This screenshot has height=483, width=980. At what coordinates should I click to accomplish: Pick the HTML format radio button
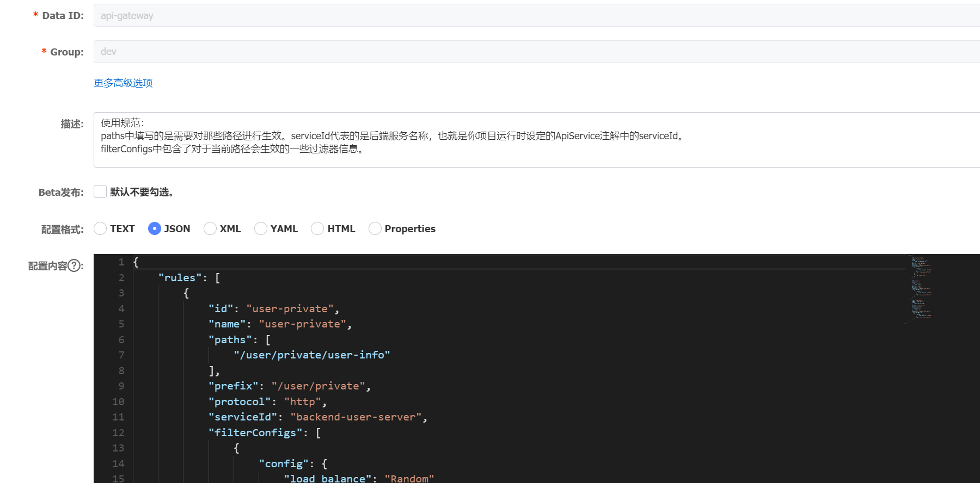pos(317,229)
